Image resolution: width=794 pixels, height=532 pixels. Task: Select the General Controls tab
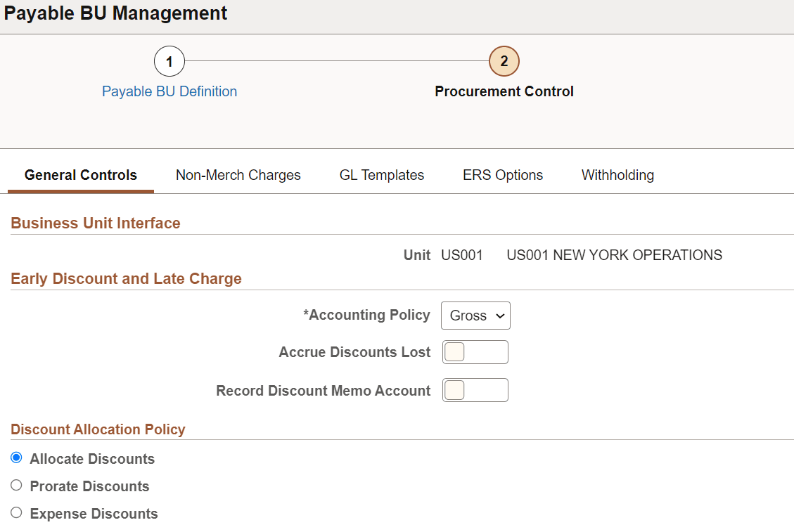click(80, 174)
